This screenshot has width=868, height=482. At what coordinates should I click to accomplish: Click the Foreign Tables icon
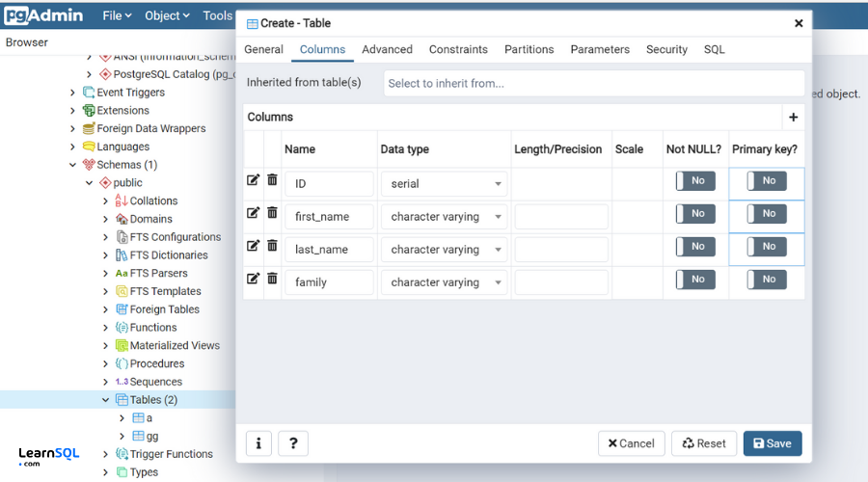[122, 309]
